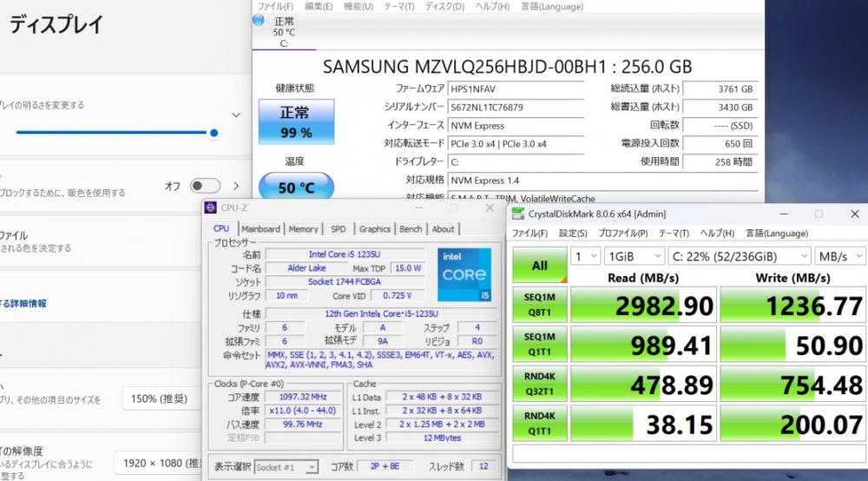Click the 正常 99% health status button
This screenshot has height=481, width=868.
[296, 122]
